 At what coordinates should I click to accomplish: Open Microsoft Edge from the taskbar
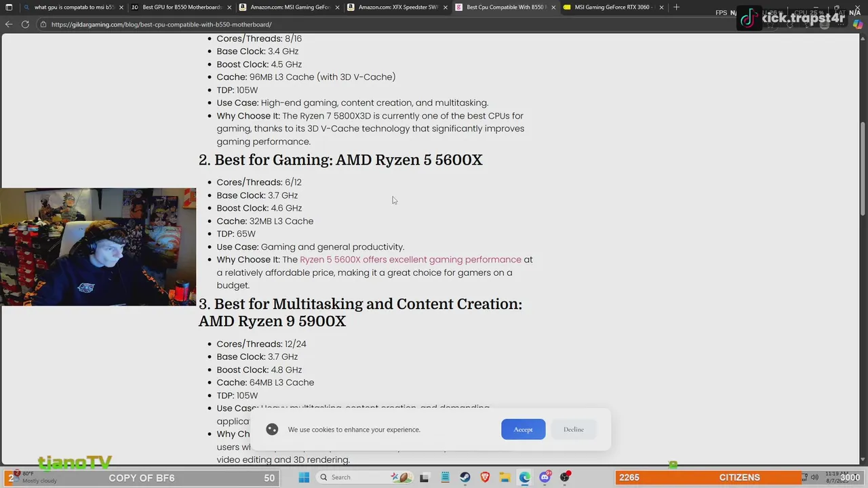[525, 477]
